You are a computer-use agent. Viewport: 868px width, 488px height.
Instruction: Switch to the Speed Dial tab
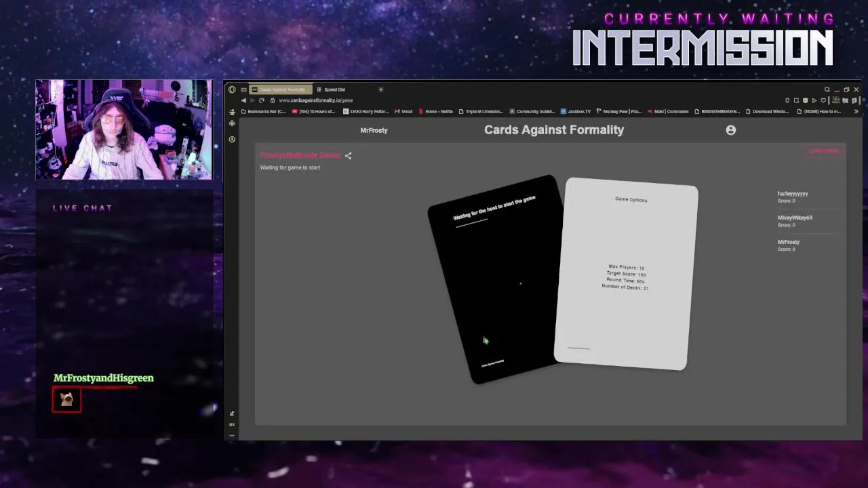332,89
